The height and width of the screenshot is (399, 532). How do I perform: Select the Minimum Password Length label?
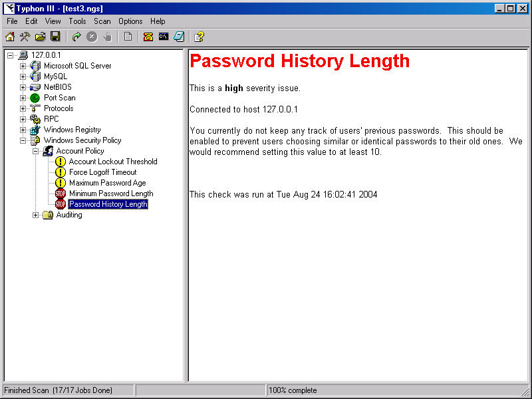111,194
